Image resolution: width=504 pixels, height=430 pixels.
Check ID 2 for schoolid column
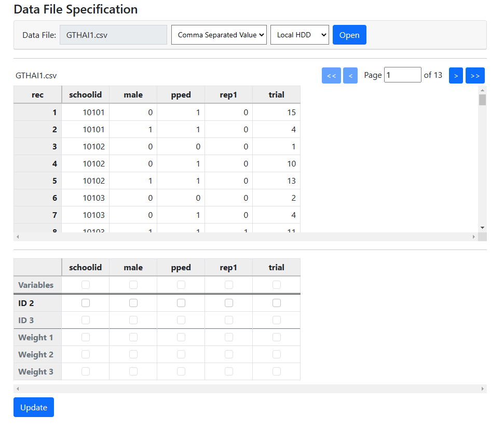point(86,303)
